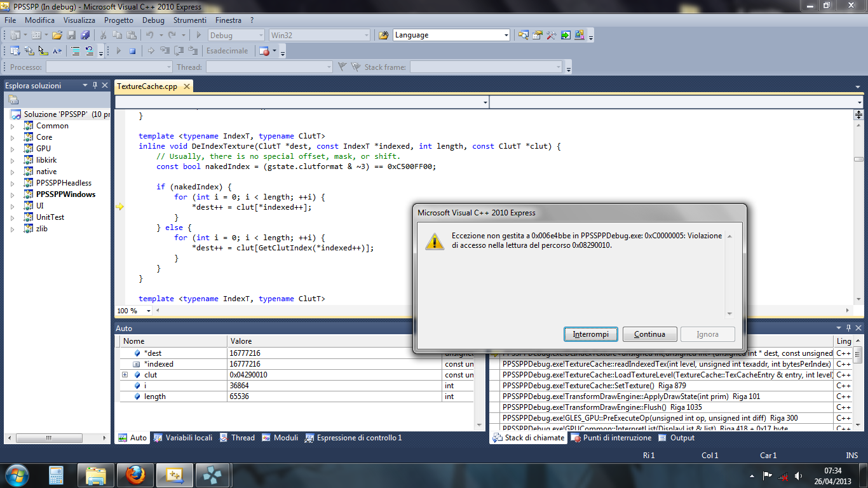
Task: Switch to Variabili locali tab
Action: 183,438
